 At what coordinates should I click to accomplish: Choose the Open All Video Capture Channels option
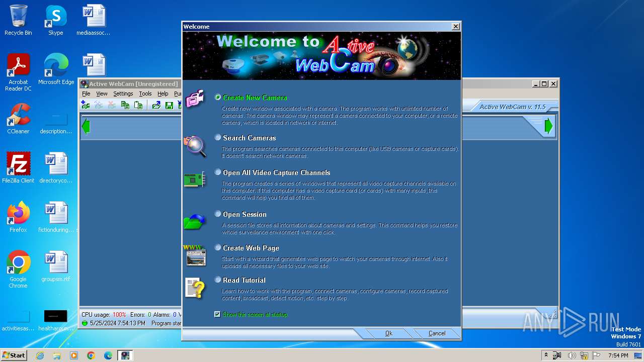(x=218, y=172)
